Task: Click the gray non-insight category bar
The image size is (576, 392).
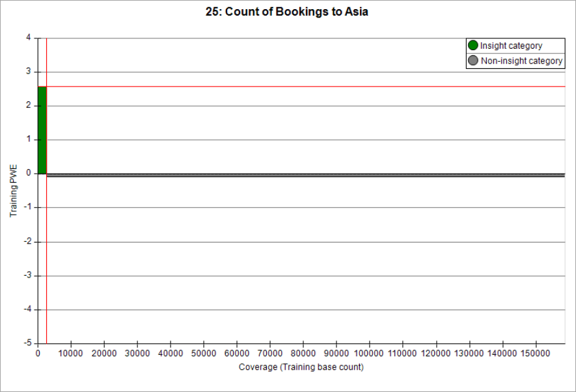Action: click(x=306, y=175)
